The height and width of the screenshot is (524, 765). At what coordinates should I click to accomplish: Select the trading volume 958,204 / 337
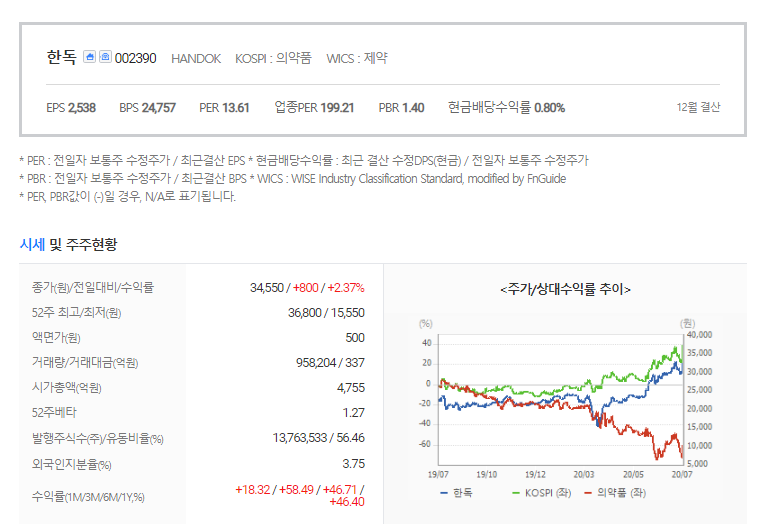330,363
